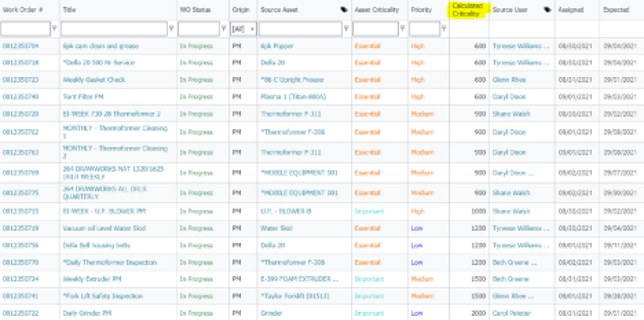Viewport: 644px width, 320px height.
Task: Click the Title column filter funnel icon
Action: click(x=171, y=29)
